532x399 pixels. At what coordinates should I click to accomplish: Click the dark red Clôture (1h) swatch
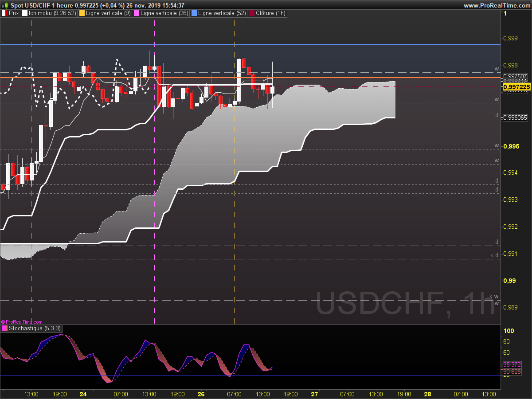[x=251, y=14]
